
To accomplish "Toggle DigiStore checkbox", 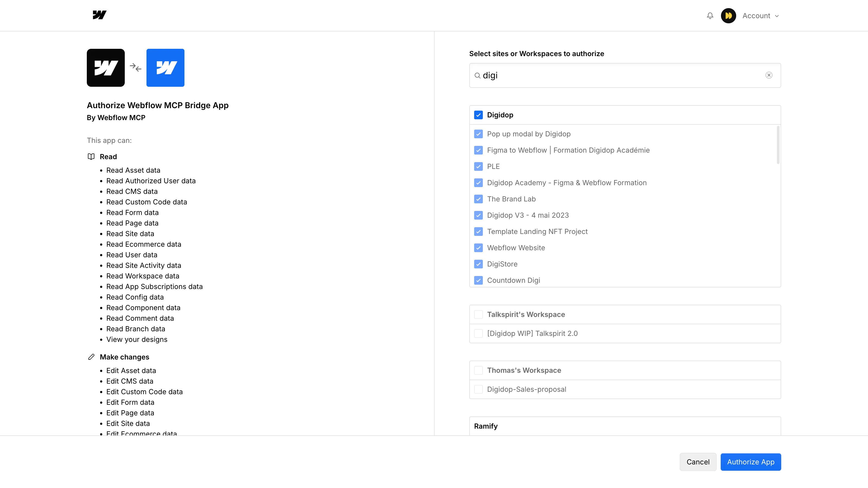I will 478,264.
